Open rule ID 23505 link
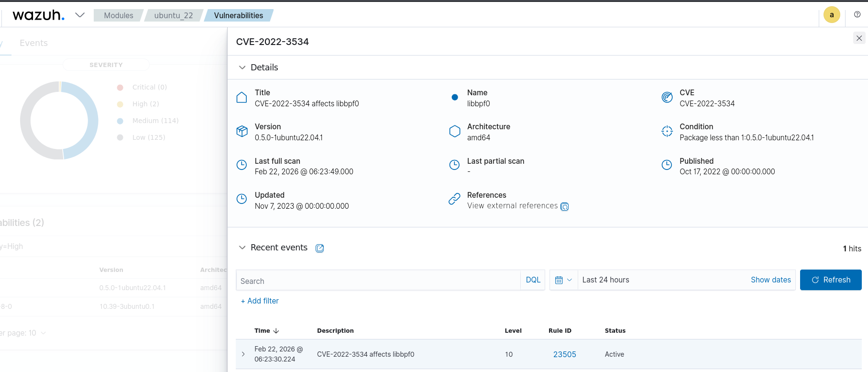The width and height of the screenshot is (868, 372). click(564, 354)
